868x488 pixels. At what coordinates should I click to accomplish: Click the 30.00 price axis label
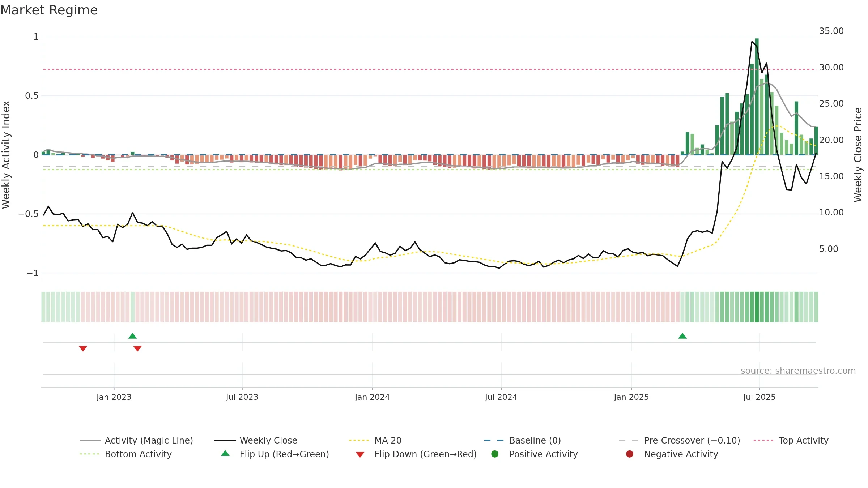click(831, 68)
